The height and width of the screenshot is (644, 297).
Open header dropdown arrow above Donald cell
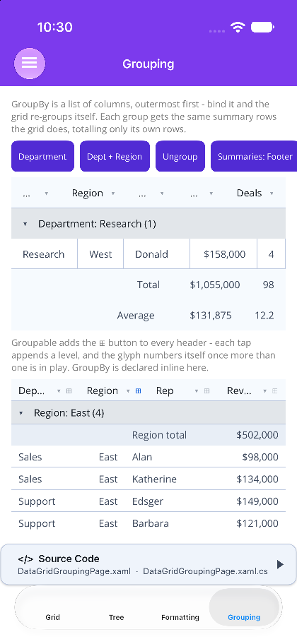click(162, 193)
